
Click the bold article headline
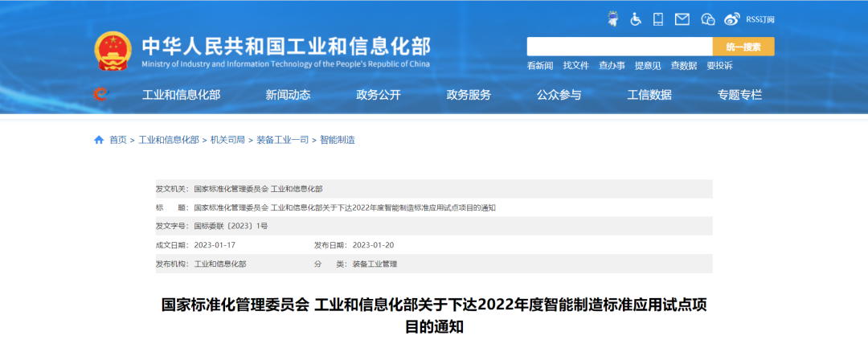point(434,315)
